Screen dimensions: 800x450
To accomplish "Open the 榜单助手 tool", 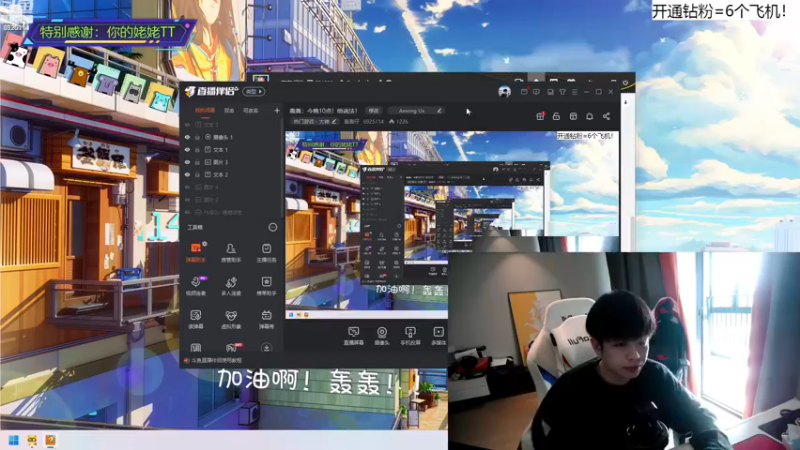I will click(x=266, y=286).
